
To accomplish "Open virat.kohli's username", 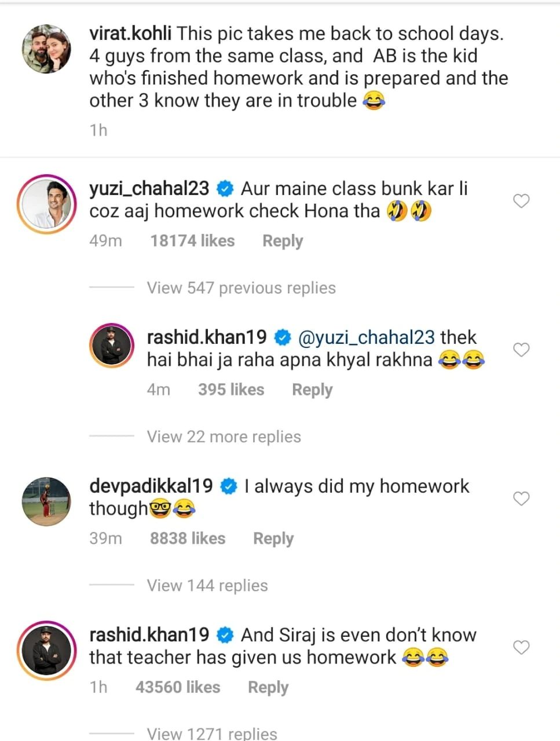I will click(x=130, y=33).
